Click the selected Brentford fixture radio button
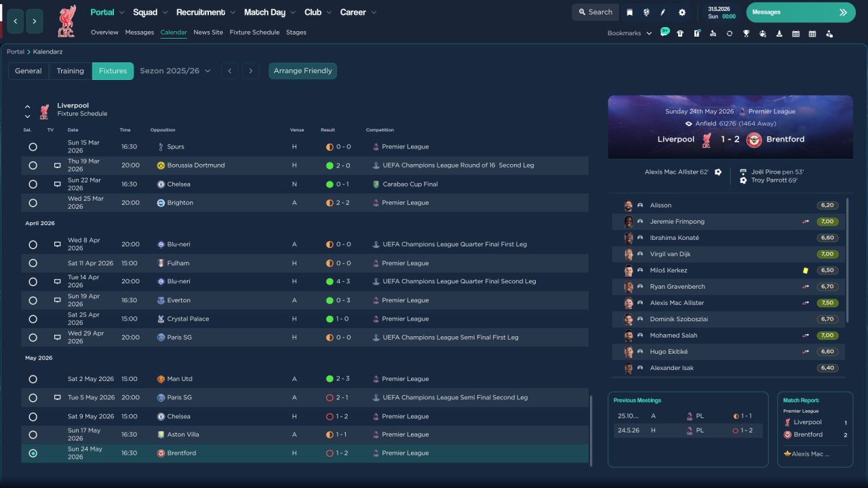This screenshot has width=868, height=488. click(x=33, y=453)
